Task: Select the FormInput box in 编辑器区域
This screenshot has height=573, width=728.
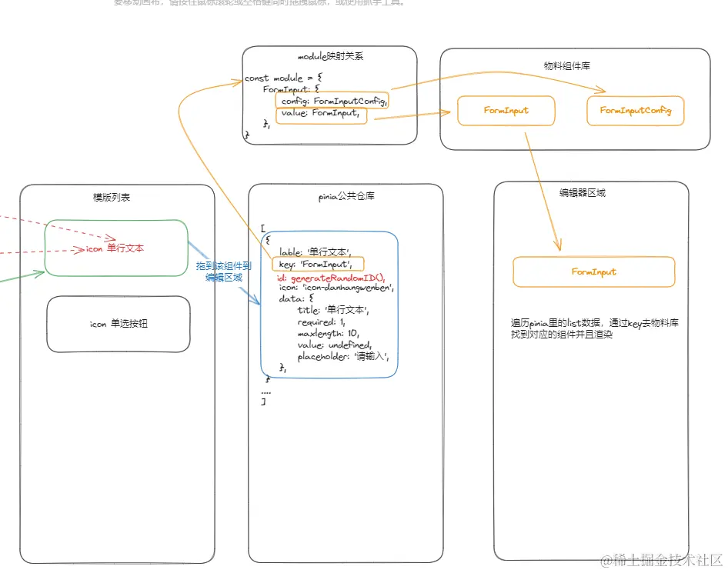Action: pyautogui.click(x=594, y=272)
